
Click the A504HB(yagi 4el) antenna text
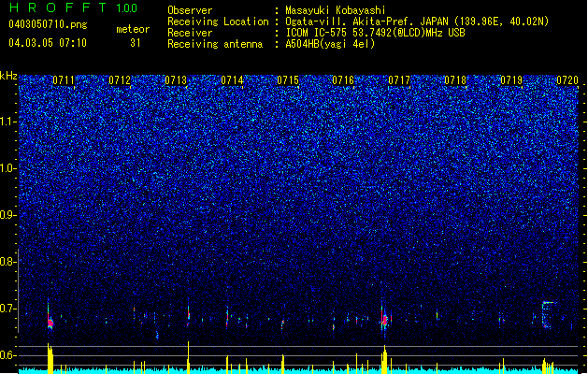pyautogui.click(x=330, y=44)
